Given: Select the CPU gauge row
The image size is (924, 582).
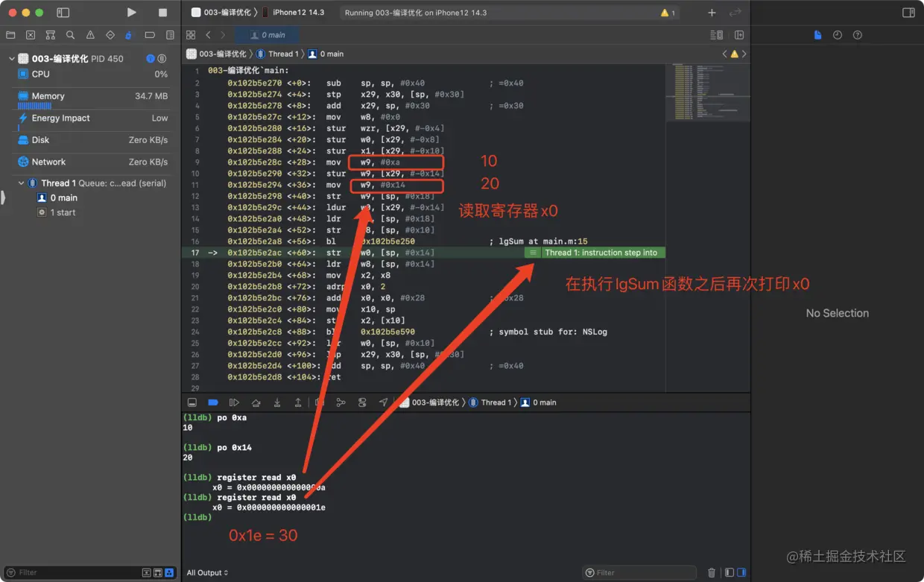Looking at the screenshot, I should point(93,75).
